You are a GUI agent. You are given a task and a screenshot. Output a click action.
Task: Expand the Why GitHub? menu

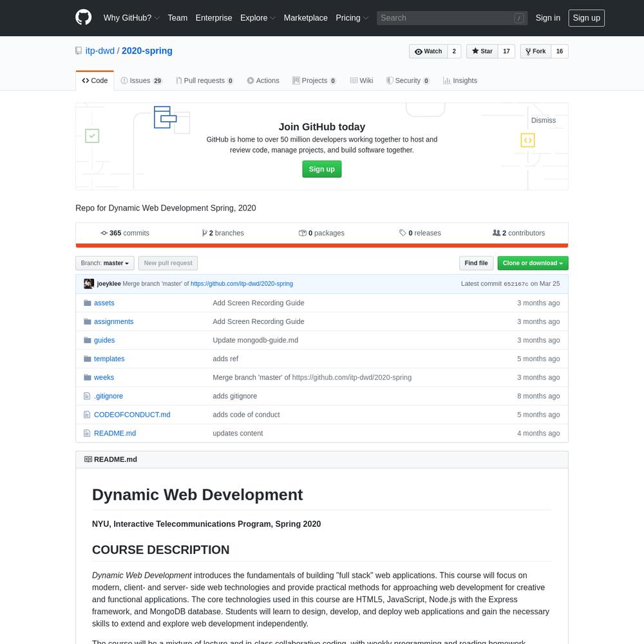(131, 18)
